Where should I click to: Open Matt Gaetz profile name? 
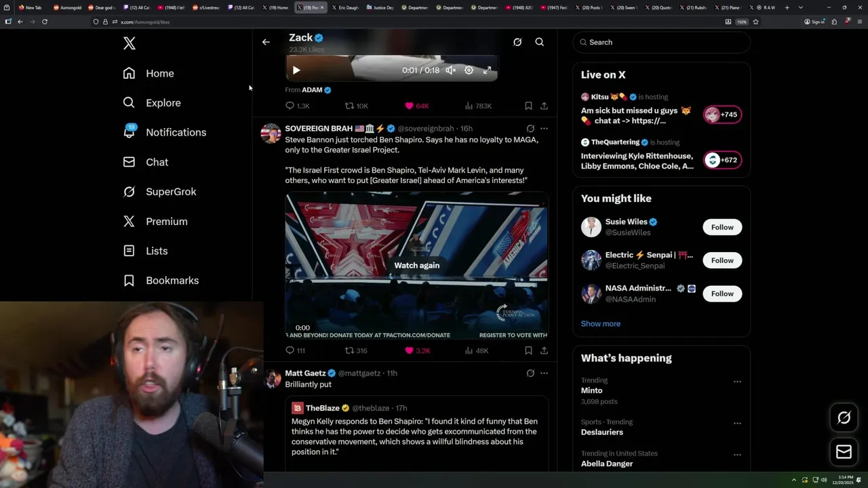click(x=305, y=373)
